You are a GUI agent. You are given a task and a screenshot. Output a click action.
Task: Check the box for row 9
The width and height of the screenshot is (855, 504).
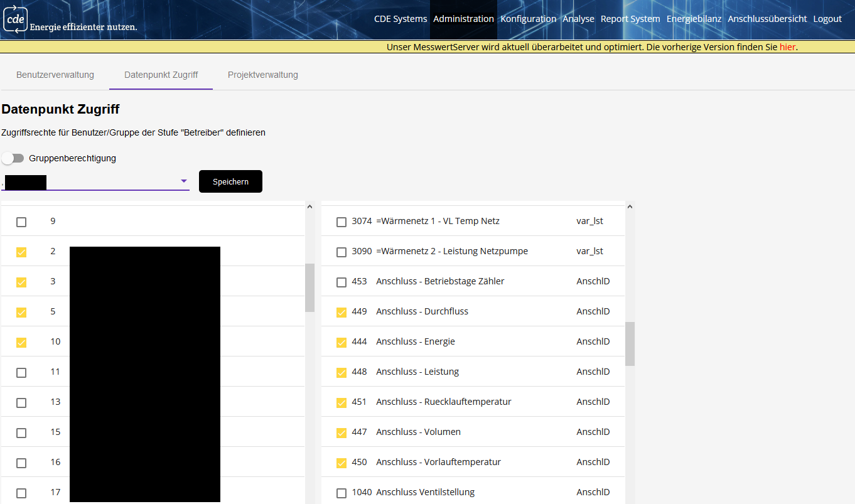point(21,222)
